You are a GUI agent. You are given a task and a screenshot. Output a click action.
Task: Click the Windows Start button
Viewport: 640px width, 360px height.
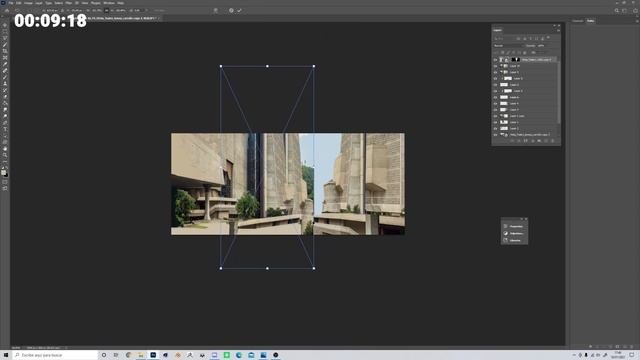tap(6, 355)
